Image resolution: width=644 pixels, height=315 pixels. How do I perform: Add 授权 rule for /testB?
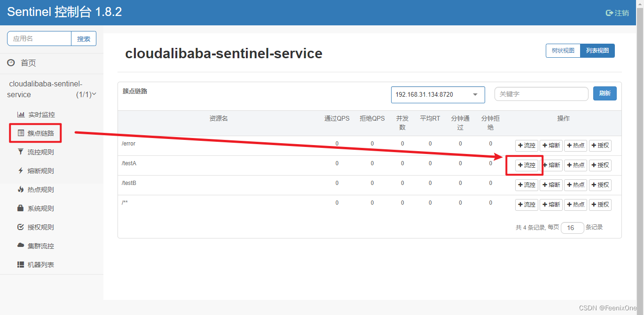(600, 185)
